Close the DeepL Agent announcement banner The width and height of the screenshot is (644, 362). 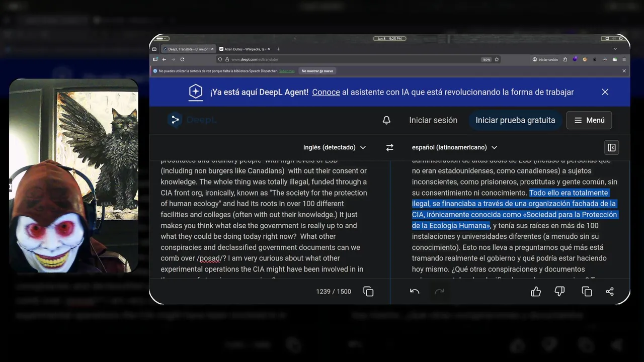605,92
